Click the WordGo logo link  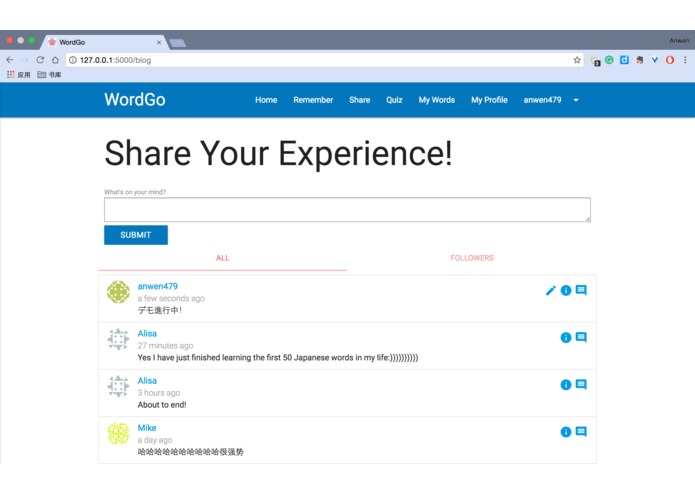(135, 100)
